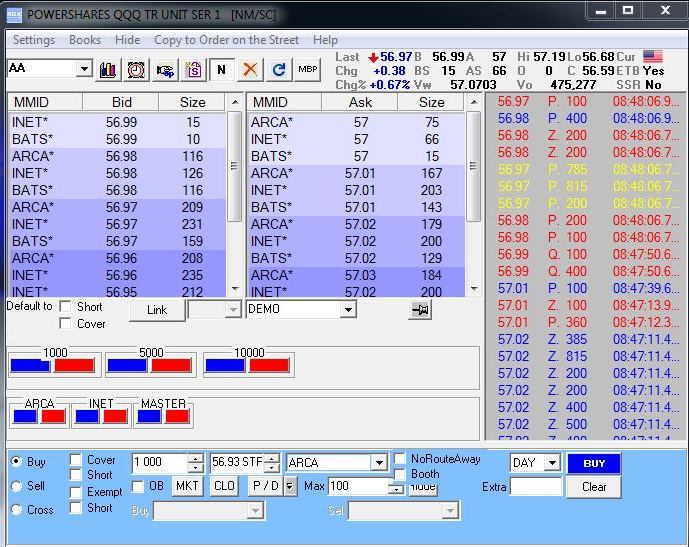Click the pointing hand toolbar icon
The image size is (689, 547).
(165, 70)
